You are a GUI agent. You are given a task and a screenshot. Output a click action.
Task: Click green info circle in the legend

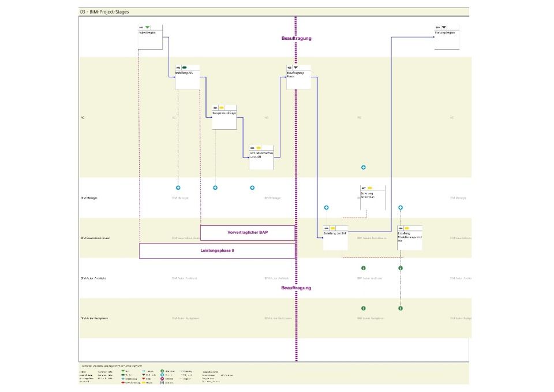click(x=162, y=371)
